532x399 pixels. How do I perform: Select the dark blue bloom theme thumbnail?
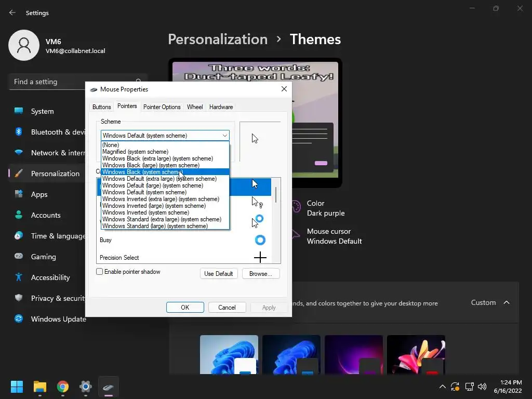point(291,354)
